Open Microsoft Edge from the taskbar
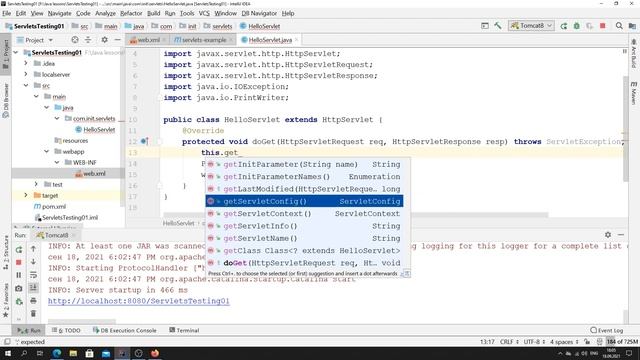The width and height of the screenshot is (640, 360). pos(57,353)
